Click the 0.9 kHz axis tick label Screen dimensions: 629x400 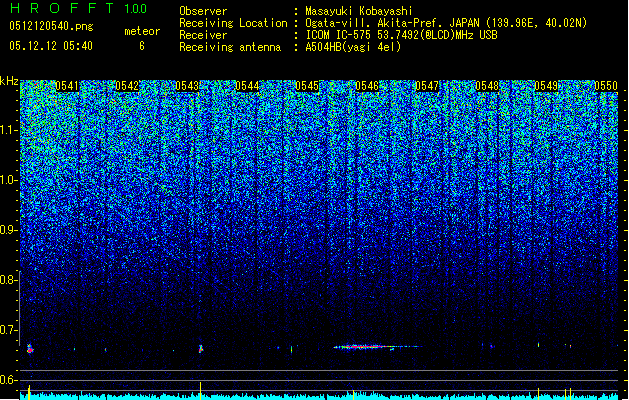point(8,230)
